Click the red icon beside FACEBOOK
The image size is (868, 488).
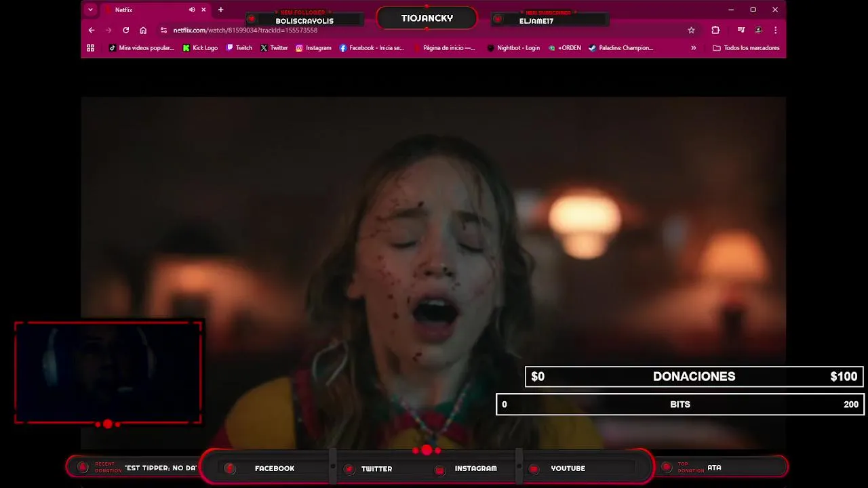point(230,468)
